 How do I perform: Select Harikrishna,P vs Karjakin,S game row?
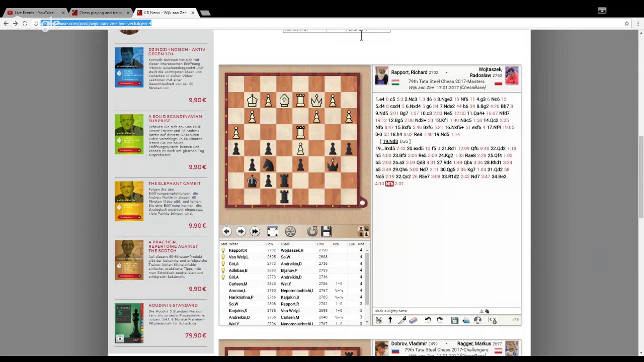(293, 297)
